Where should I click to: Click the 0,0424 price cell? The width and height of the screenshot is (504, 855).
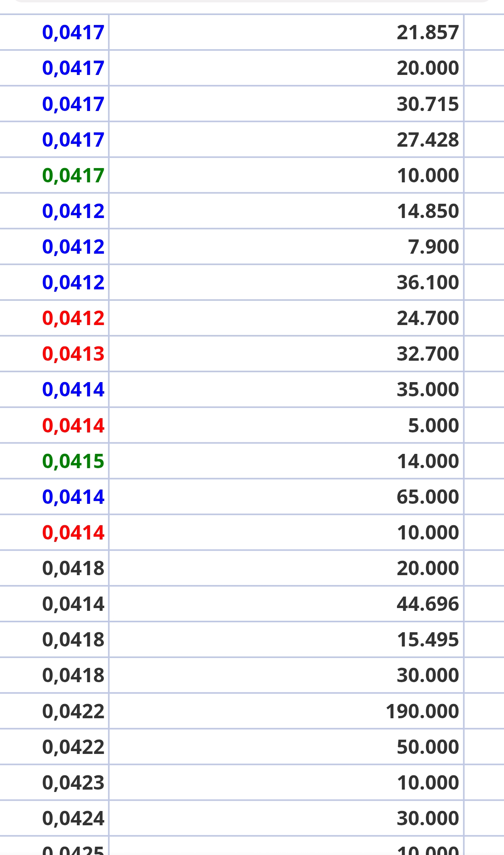tap(54, 818)
